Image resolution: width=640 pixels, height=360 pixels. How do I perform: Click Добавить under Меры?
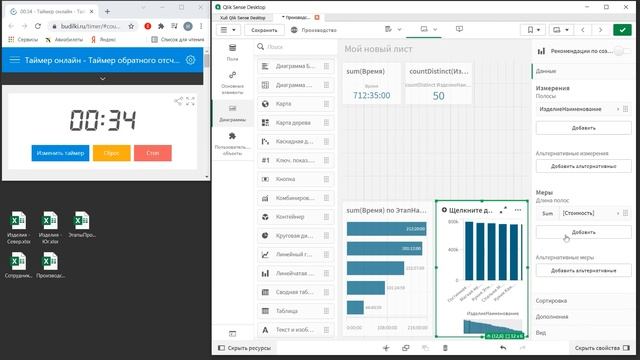click(x=584, y=232)
